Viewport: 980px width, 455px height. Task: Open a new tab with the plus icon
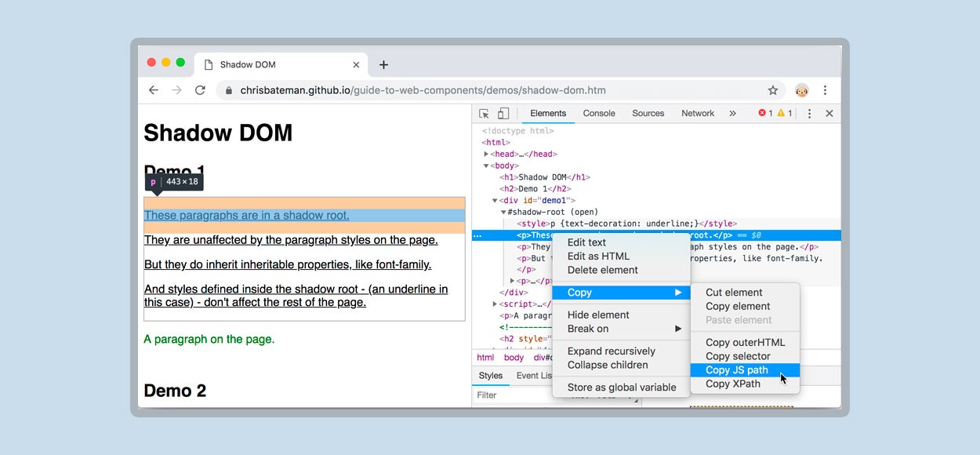click(x=383, y=65)
